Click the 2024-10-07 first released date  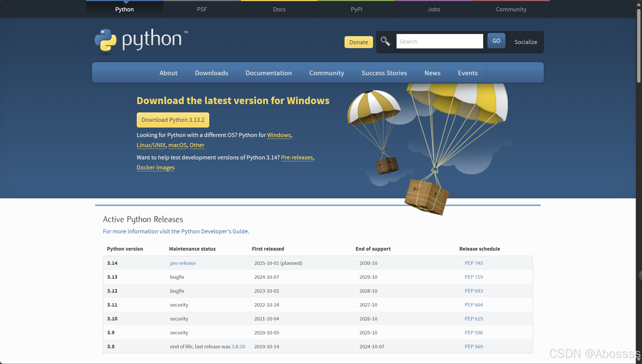click(267, 277)
